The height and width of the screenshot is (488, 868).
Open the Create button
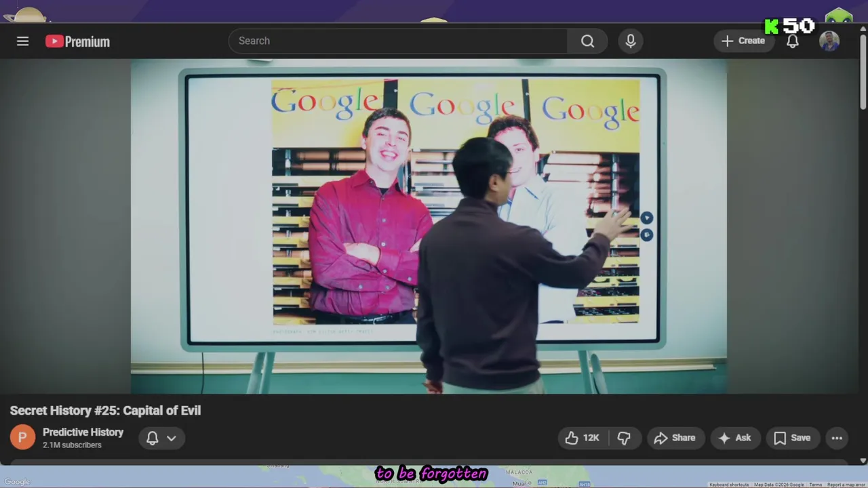click(x=743, y=41)
